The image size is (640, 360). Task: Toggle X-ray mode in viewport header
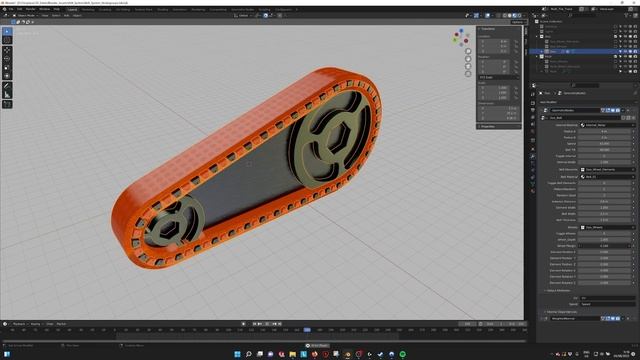[x=498, y=16]
